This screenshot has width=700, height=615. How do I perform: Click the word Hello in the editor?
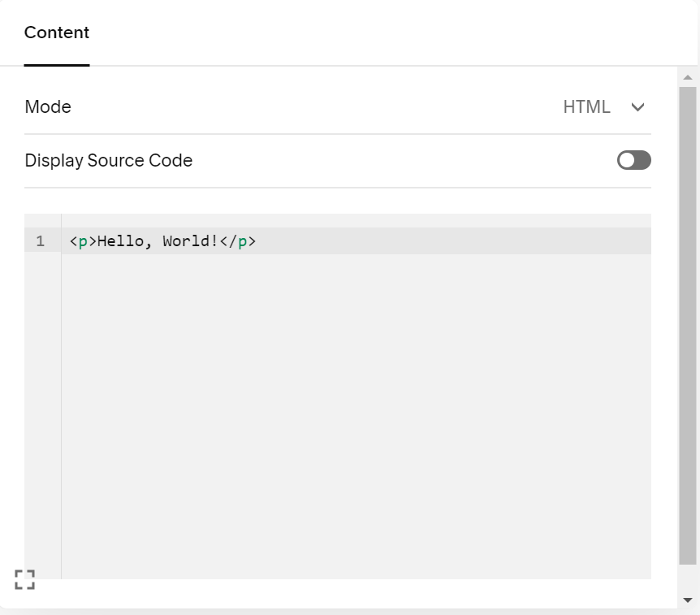pyautogui.click(x=120, y=241)
